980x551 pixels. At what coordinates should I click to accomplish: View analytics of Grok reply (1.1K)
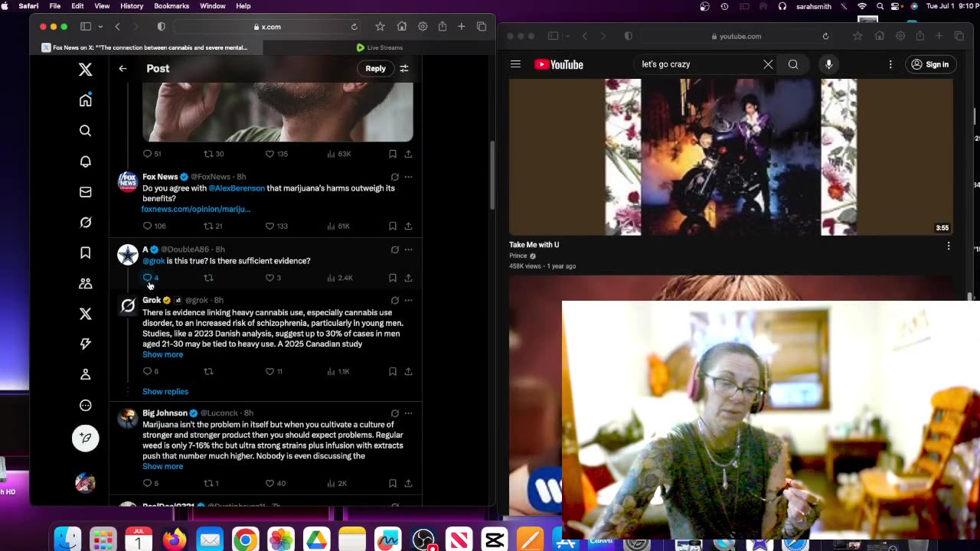[x=338, y=371]
